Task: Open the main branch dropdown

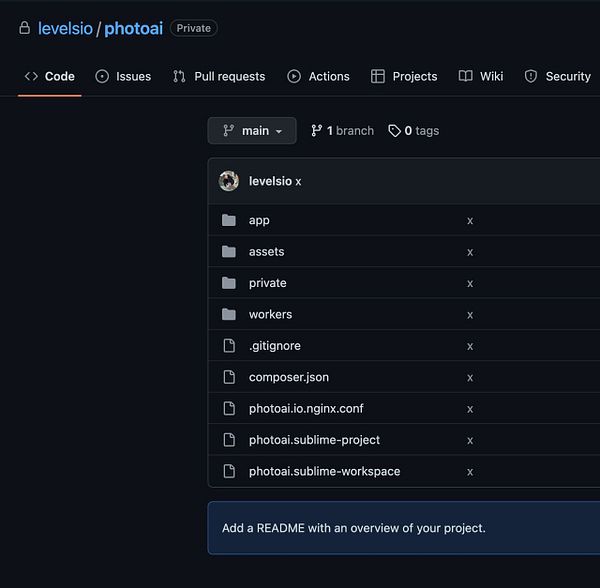Action: click(x=253, y=131)
